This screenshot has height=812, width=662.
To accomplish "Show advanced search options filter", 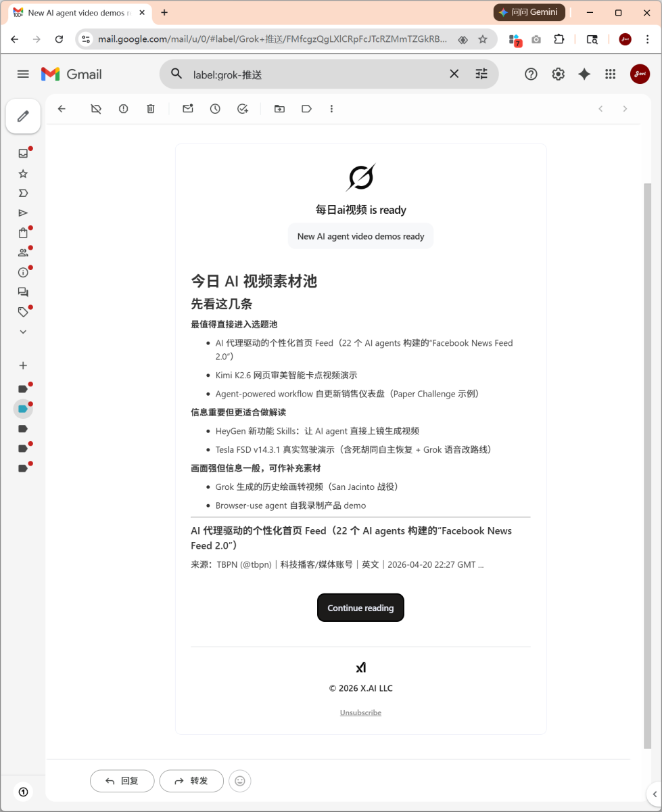I will pyautogui.click(x=481, y=74).
